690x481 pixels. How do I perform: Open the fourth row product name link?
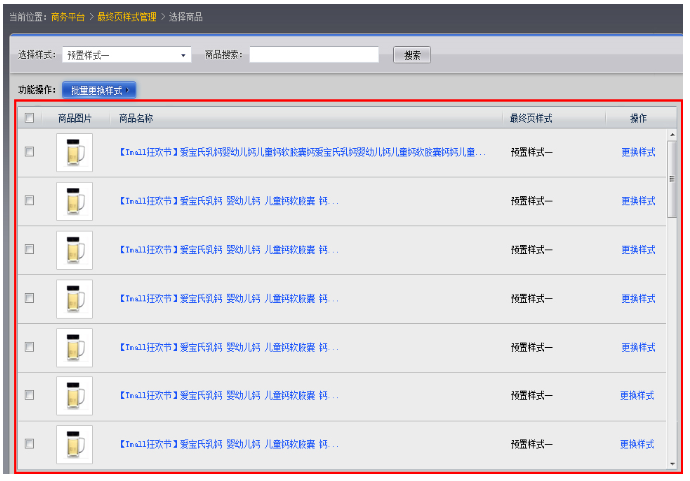tap(229, 298)
